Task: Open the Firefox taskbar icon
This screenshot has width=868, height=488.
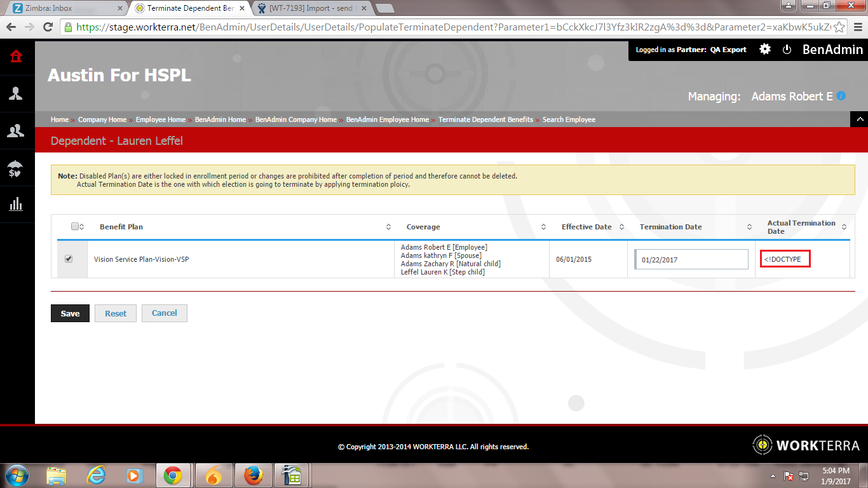Action: point(253,475)
